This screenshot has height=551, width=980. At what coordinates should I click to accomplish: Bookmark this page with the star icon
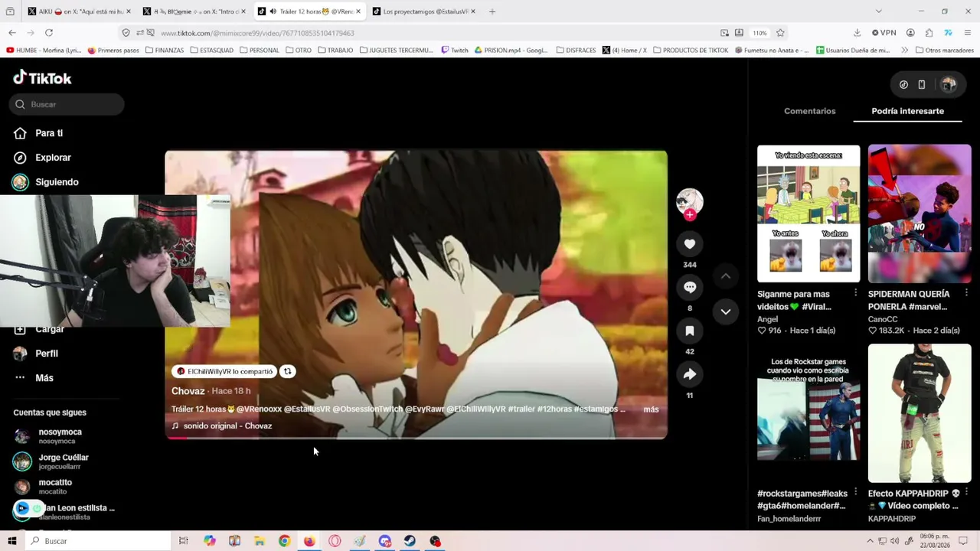(x=780, y=33)
